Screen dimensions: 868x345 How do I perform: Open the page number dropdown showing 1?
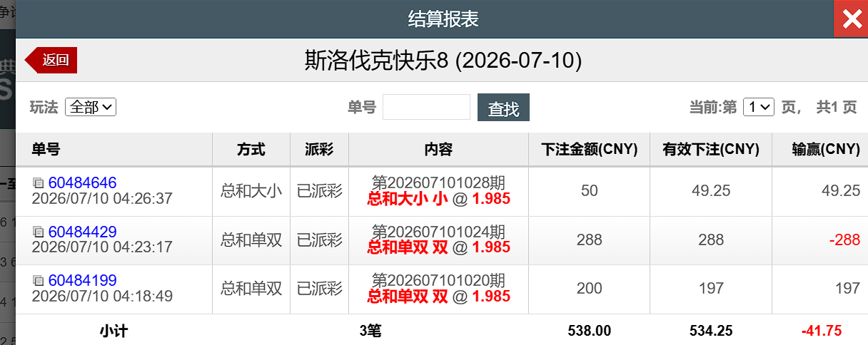click(x=758, y=107)
